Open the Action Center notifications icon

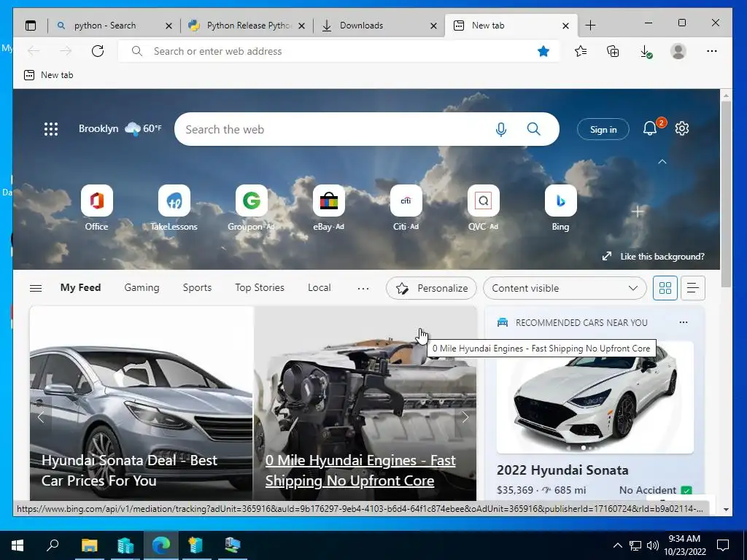[x=723, y=545]
